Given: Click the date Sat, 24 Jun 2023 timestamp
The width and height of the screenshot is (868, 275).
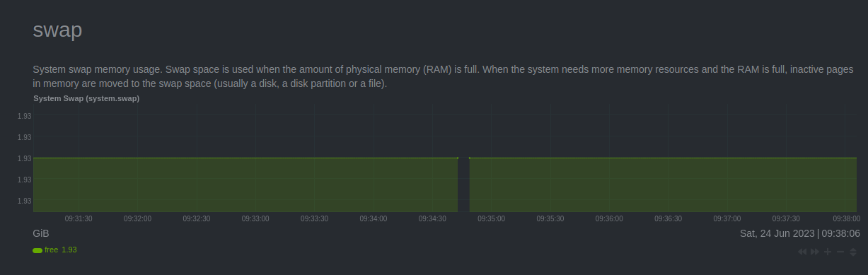Looking at the screenshot, I should (x=777, y=233).
